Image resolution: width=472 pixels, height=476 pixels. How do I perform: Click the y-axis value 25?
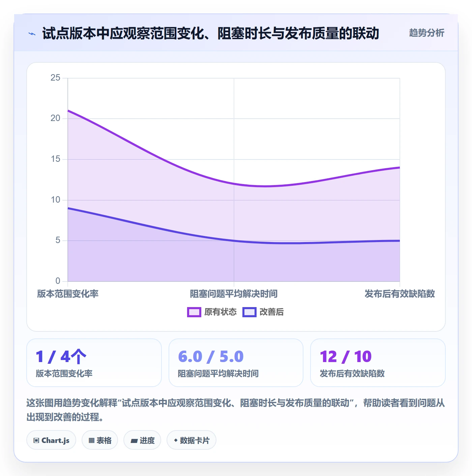[x=55, y=78]
